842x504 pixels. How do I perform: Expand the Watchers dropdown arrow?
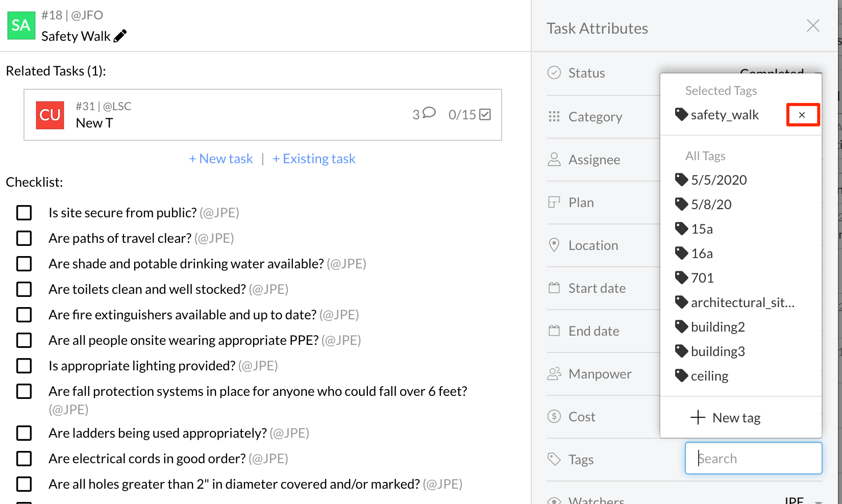pos(818,501)
